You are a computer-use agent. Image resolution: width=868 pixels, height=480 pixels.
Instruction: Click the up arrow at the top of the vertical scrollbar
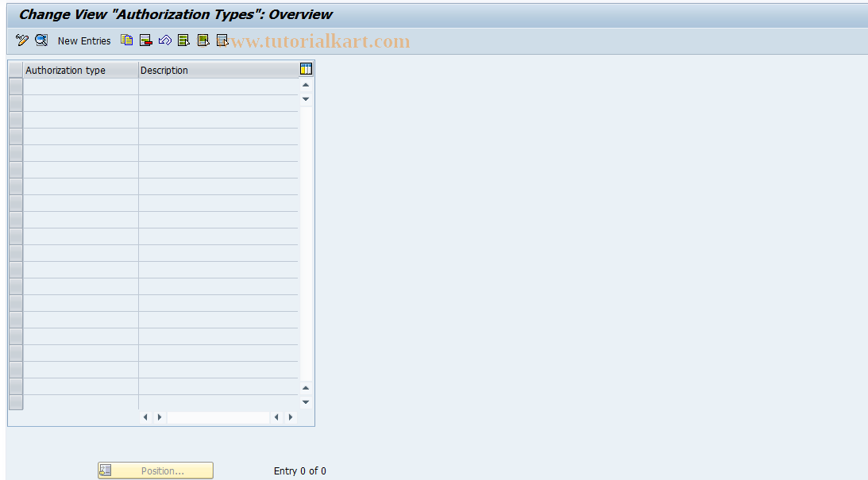[x=306, y=85]
